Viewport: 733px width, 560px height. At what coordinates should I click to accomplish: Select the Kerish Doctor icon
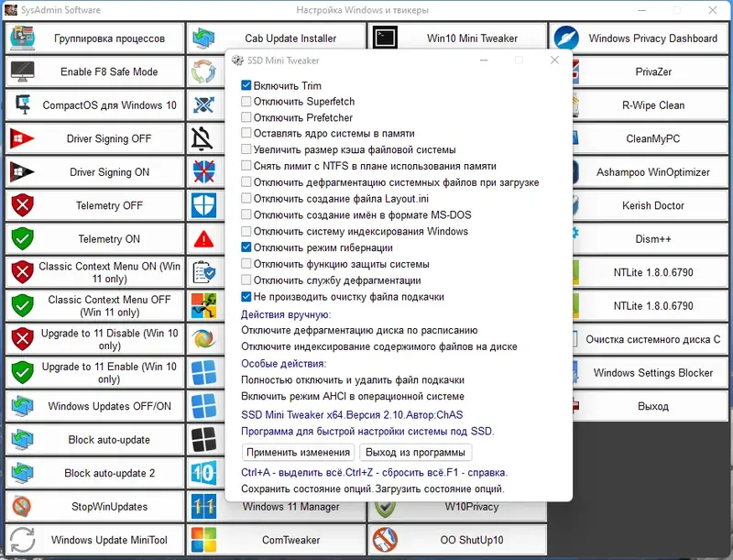click(577, 206)
